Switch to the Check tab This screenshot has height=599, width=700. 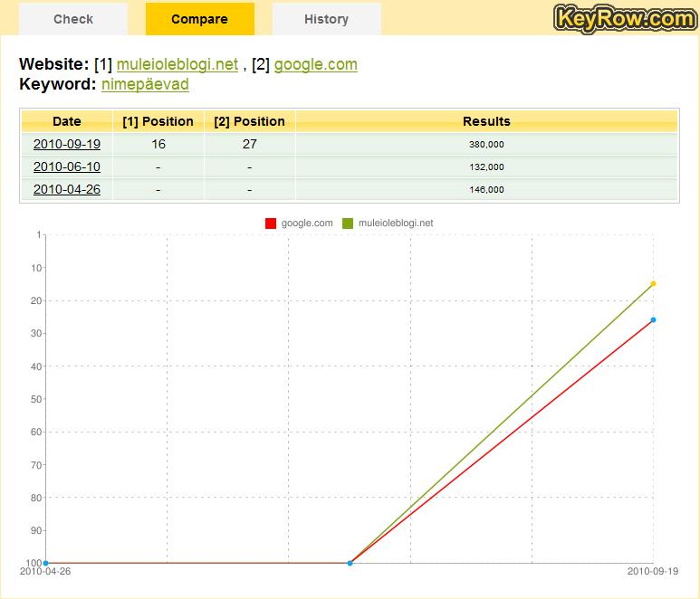click(x=73, y=19)
